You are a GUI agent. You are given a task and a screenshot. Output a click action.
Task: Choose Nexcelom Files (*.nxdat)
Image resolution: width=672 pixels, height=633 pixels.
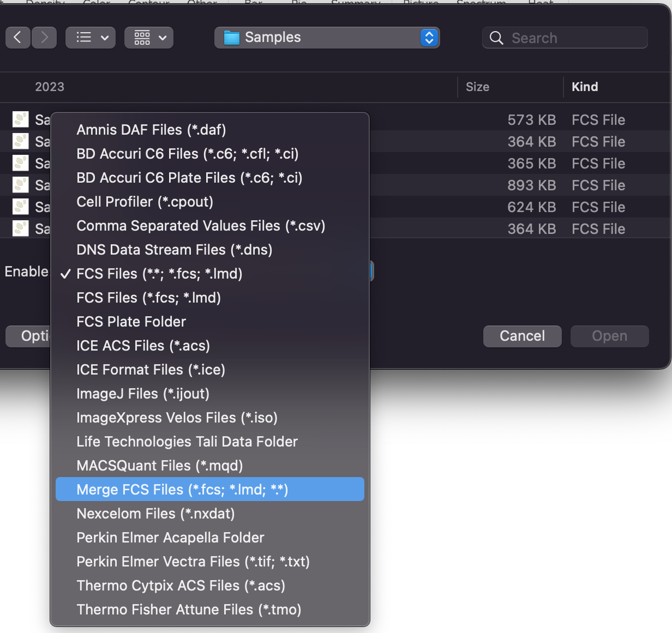210,514
